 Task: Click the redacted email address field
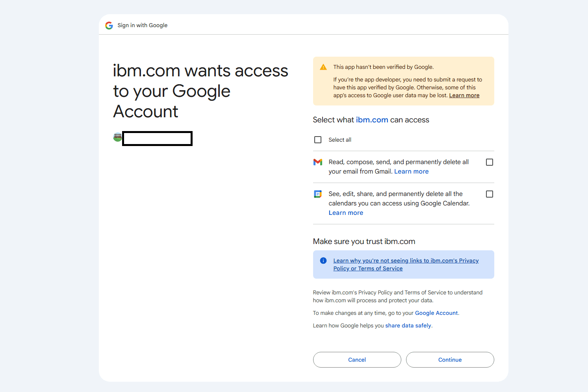pos(157,138)
